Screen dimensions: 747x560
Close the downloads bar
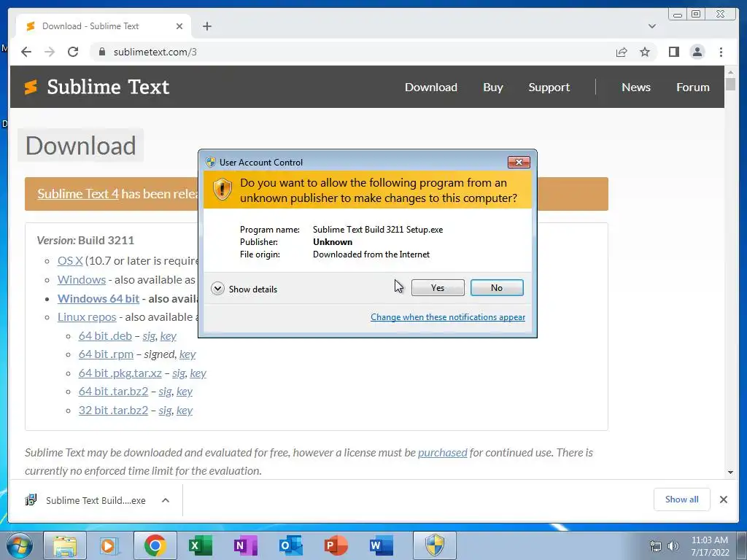pyautogui.click(x=723, y=499)
